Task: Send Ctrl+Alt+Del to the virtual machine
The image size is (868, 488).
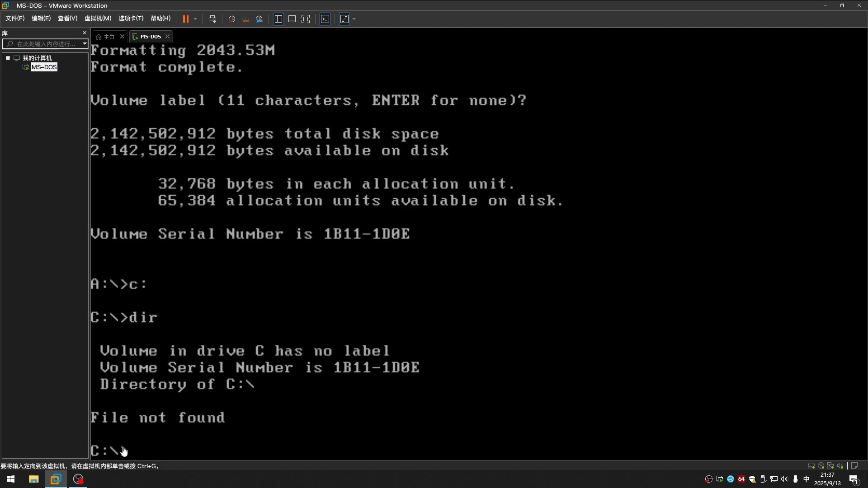Action: click(212, 19)
